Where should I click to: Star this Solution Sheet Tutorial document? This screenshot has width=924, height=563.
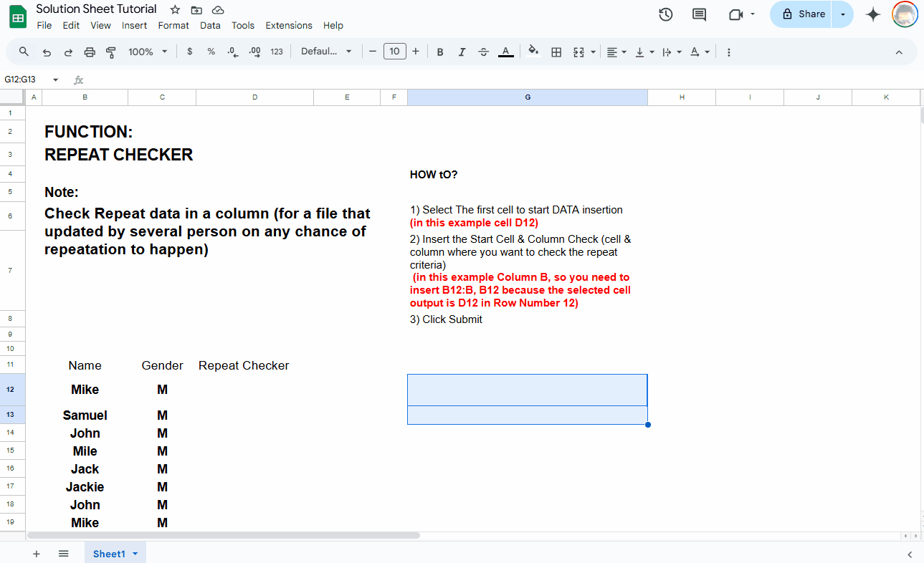pyautogui.click(x=175, y=9)
